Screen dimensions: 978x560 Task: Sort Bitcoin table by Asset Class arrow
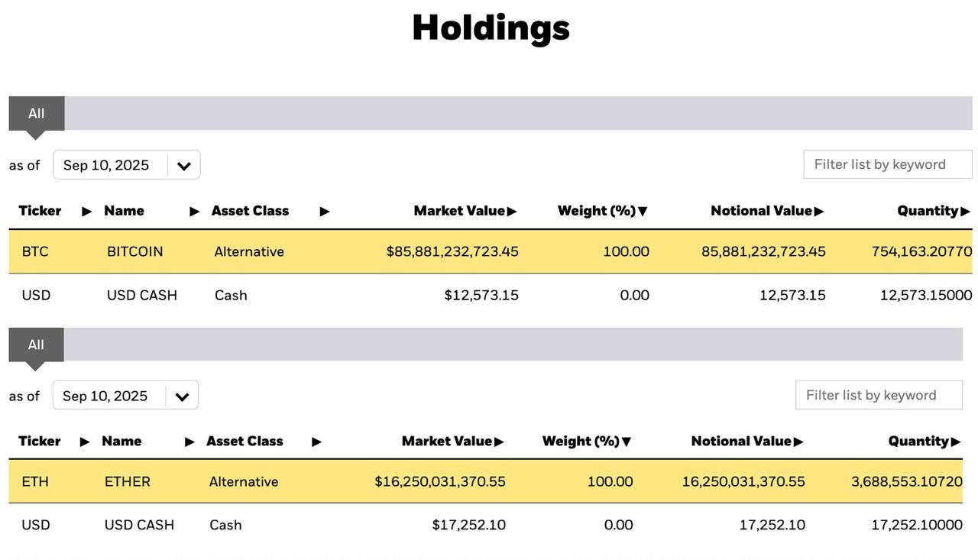325,212
